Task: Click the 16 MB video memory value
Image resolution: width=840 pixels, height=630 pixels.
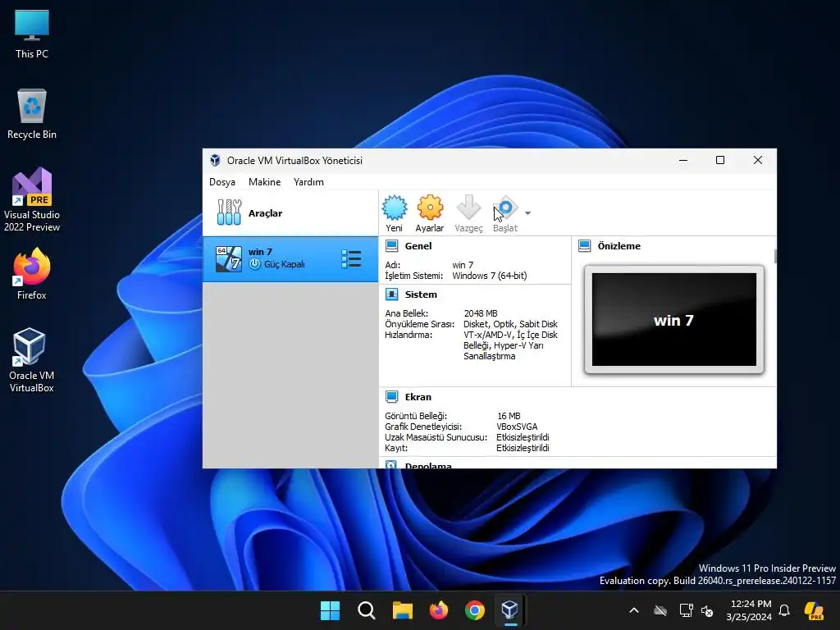Action: pyautogui.click(x=509, y=416)
